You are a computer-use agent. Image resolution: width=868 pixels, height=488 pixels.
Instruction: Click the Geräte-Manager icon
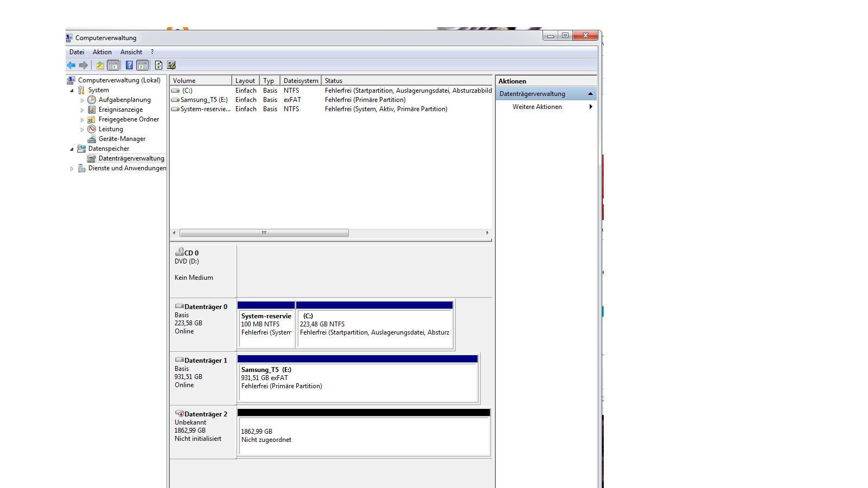[92, 139]
